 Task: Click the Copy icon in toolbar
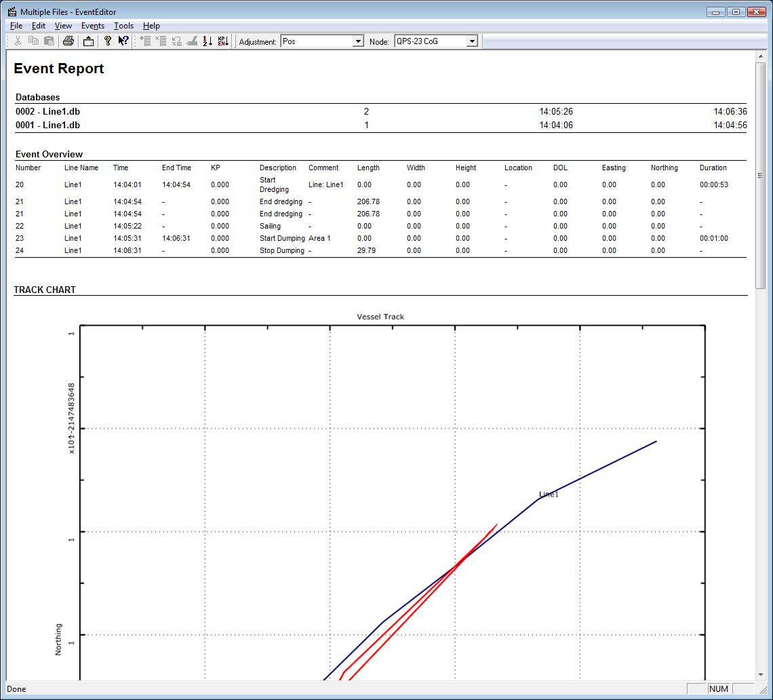tap(33, 41)
